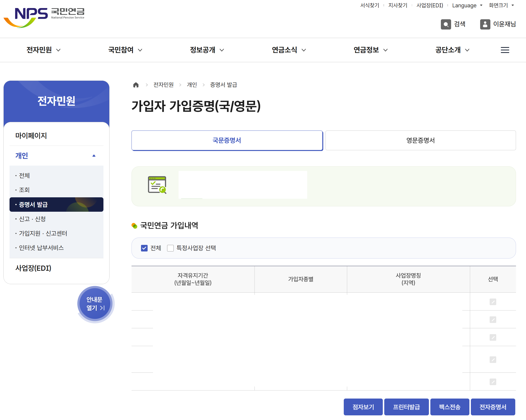Viewport: 526px width, 420px height.
Task: Click the user profile icon
Action: coord(485,24)
